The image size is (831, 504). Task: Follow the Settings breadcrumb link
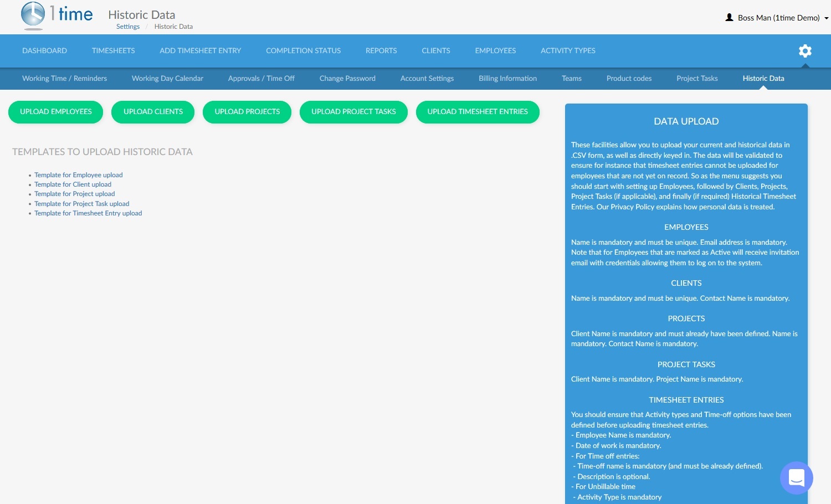(x=128, y=27)
